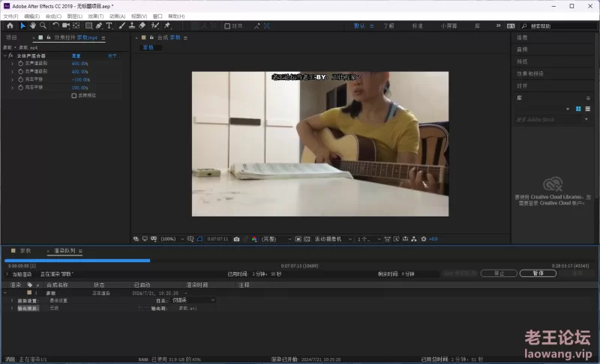The width and height of the screenshot is (600, 364).
Task: Open the 活动摄像机 view dropdown
Action: [328, 239]
